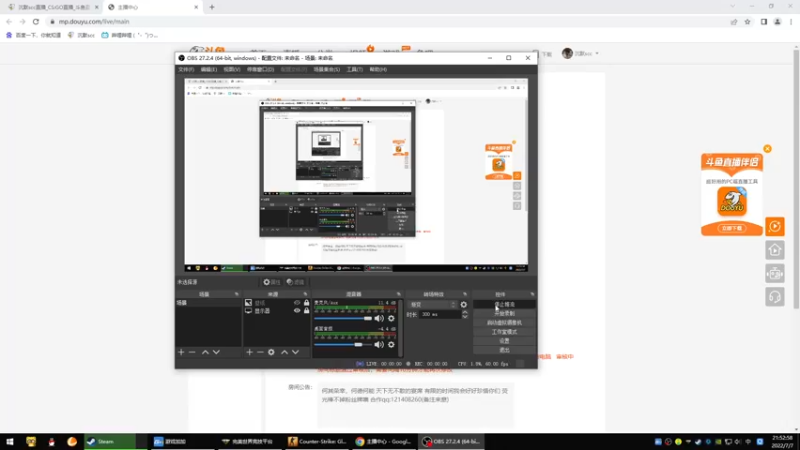The height and width of the screenshot is (450, 800).
Task: Click the Stop Streaming button
Action: [504, 305]
